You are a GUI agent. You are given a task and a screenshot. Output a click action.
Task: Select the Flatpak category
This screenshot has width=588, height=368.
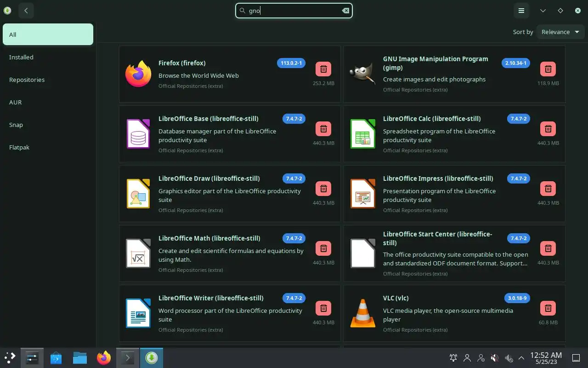point(48,147)
